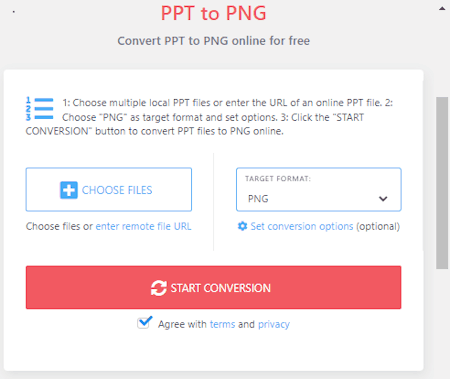Click the TARGET FORMAT label text
Screen dimensions: 450x379
pyautogui.click(x=278, y=179)
